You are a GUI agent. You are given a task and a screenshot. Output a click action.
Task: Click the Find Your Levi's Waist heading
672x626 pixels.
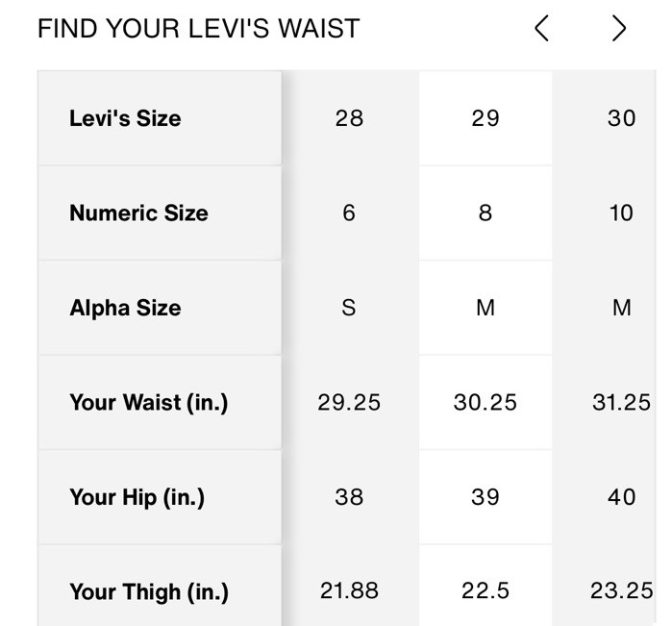point(198,29)
